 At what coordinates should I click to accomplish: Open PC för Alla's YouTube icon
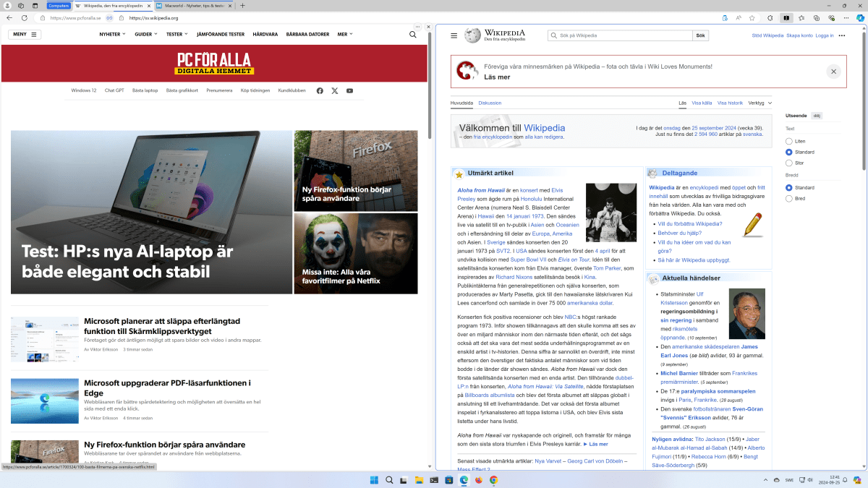tap(350, 90)
